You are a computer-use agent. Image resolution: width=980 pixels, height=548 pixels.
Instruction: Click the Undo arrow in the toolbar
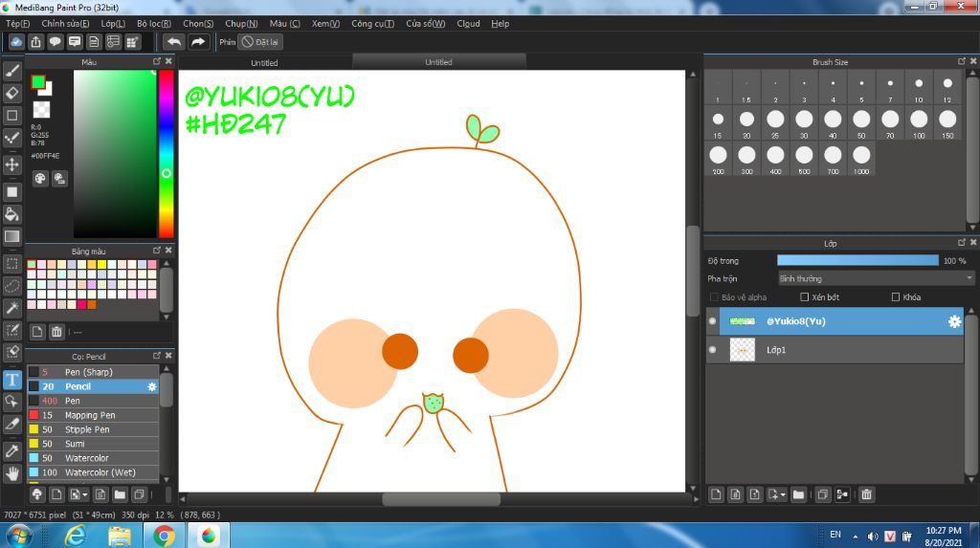(x=174, y=42)
